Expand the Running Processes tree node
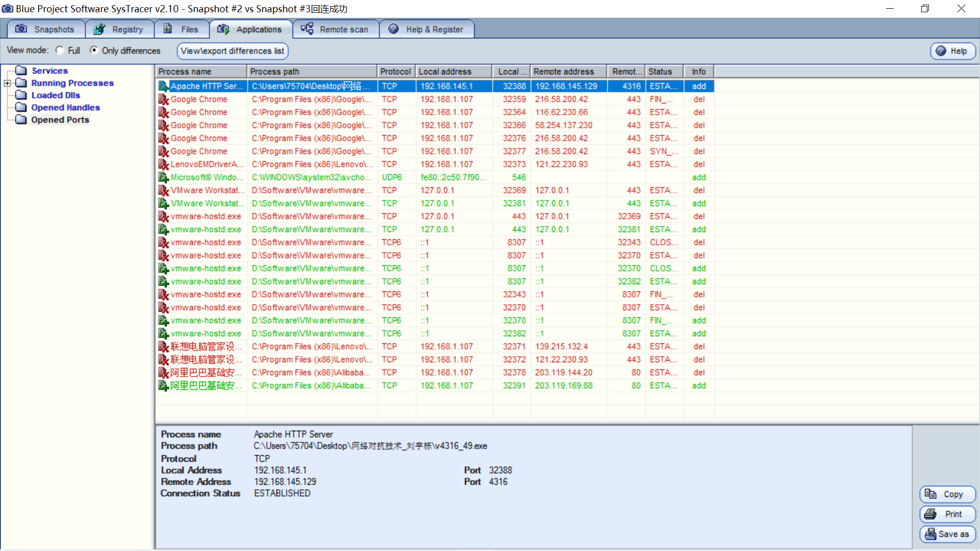The image size is (980, 551). tap(7, 83)
